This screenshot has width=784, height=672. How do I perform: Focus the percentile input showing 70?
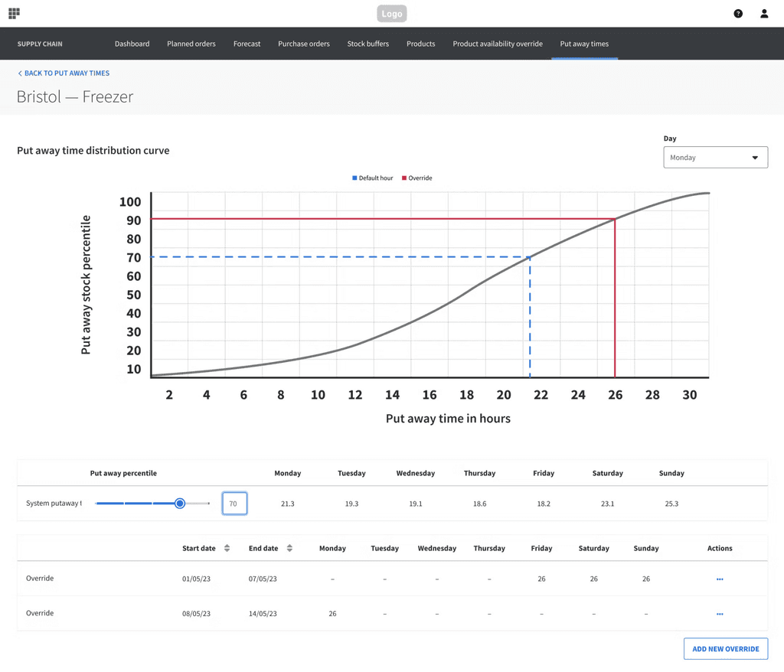coord(234,504)
